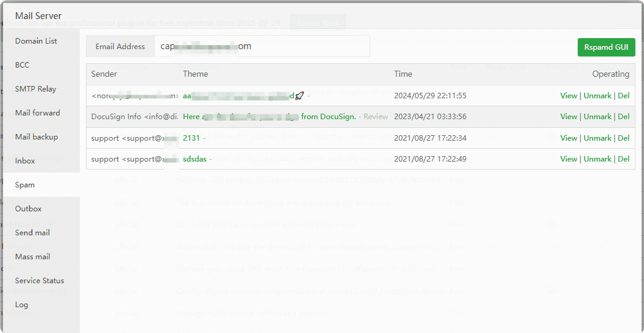Go to SMTP Relay settings
Image resolution: width=644 pixels, height=333 pixels.
[x=36, y=89]
